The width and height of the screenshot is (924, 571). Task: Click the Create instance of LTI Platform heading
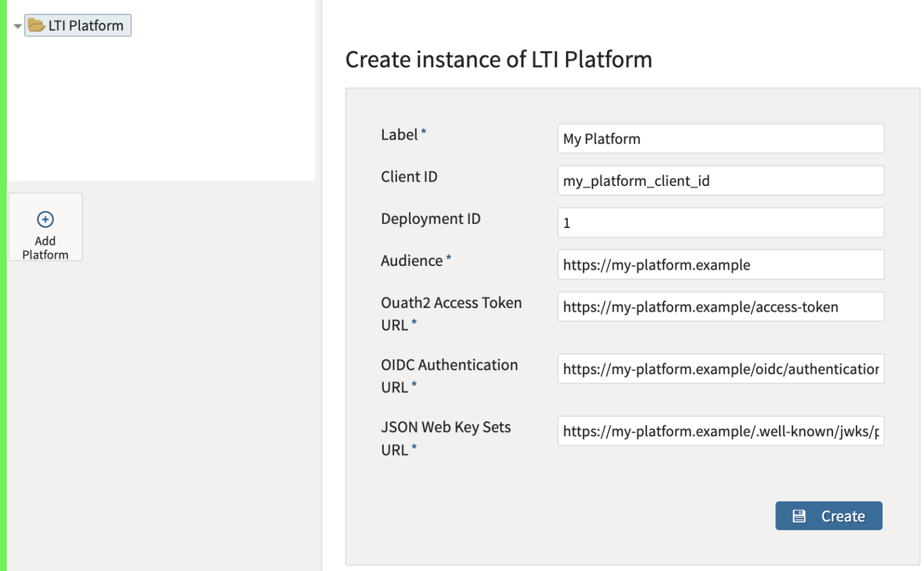coord(498,60)
